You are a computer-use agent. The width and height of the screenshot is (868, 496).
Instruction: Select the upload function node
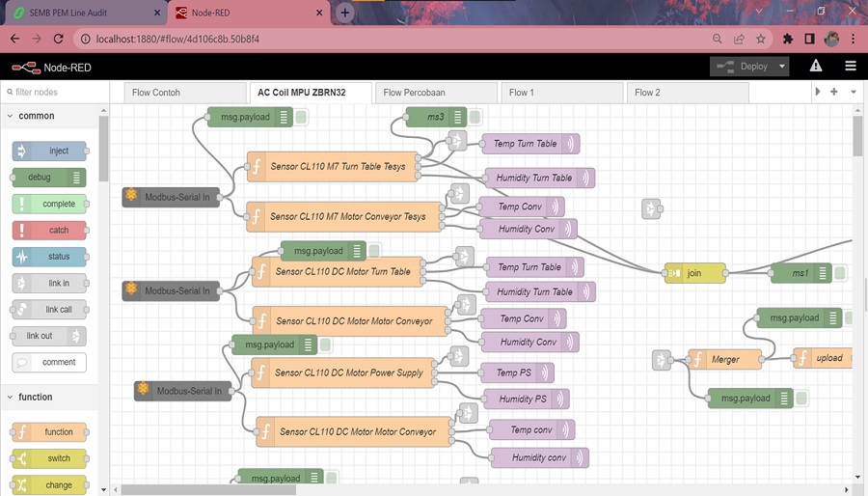[823, 358]
